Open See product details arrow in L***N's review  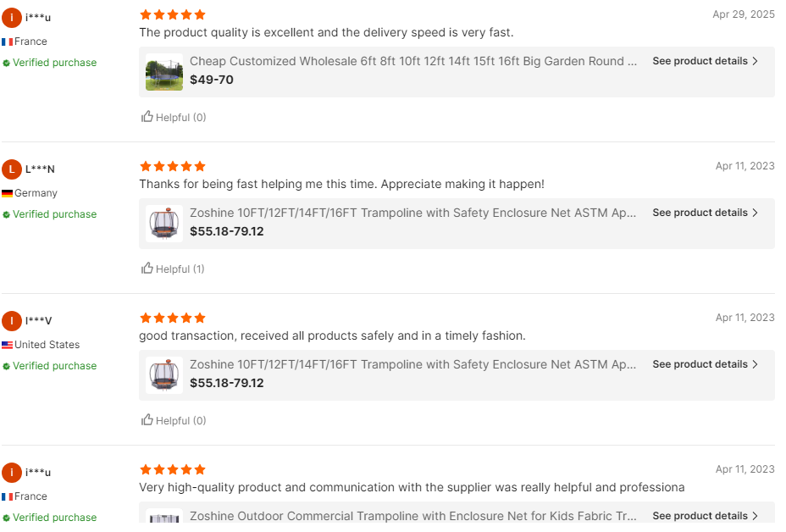click(x=755, y=213)
